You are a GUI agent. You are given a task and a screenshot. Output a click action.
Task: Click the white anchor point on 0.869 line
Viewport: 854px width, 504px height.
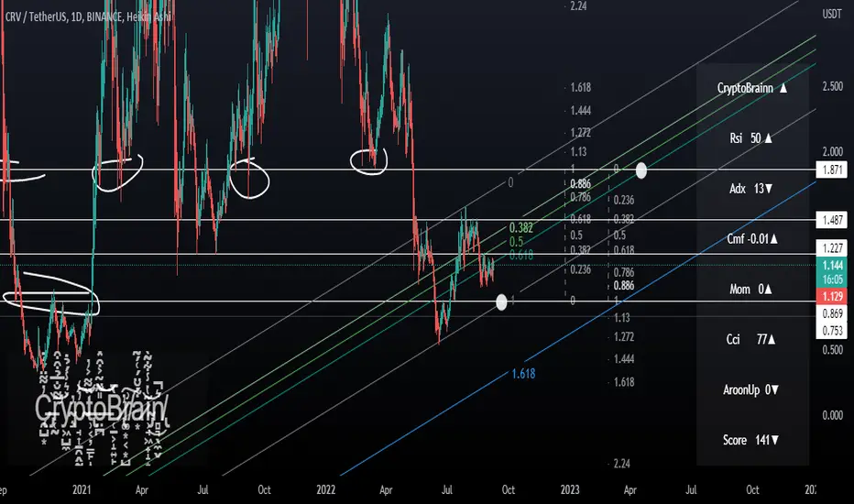coord(501,301)
